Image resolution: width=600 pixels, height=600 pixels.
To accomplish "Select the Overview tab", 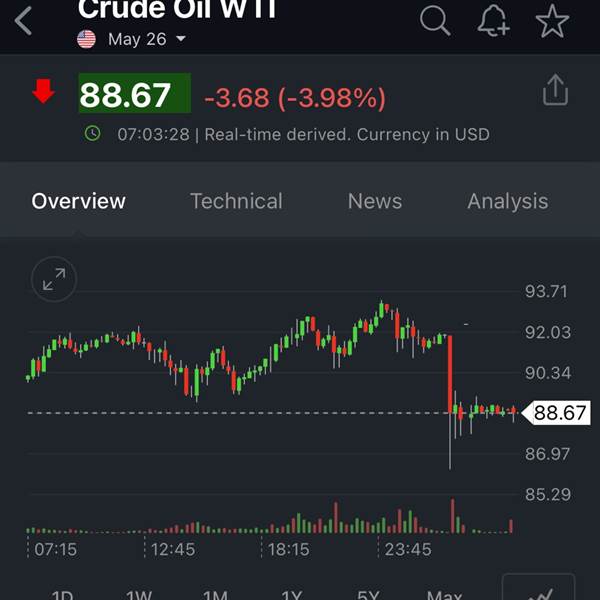I will click(x=79, y=201).
